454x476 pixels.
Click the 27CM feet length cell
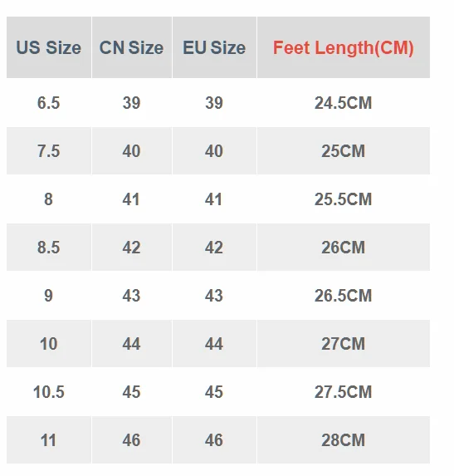click(x=344, y=344)
